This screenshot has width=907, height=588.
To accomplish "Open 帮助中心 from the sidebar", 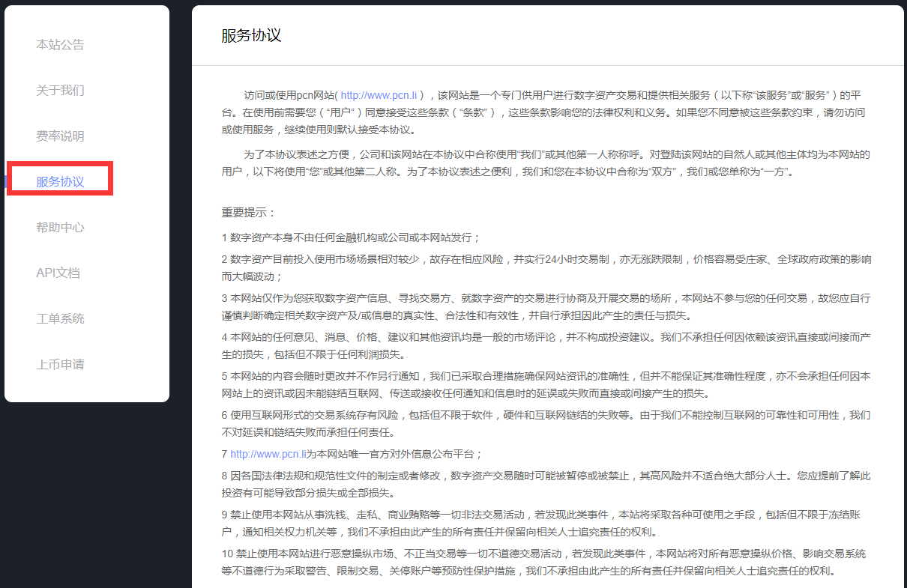I will pyautogui.click(x=60, y=228).
